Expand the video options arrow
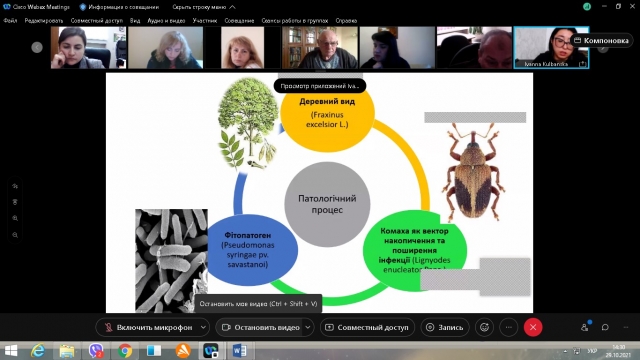 tap(308, 327)
